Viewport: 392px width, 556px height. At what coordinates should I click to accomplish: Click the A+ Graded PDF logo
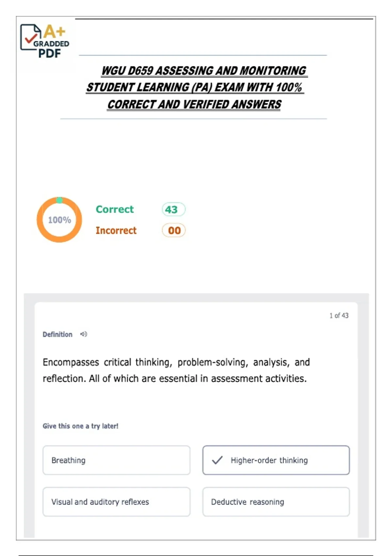pyautogui.click(x=45, y=41)
